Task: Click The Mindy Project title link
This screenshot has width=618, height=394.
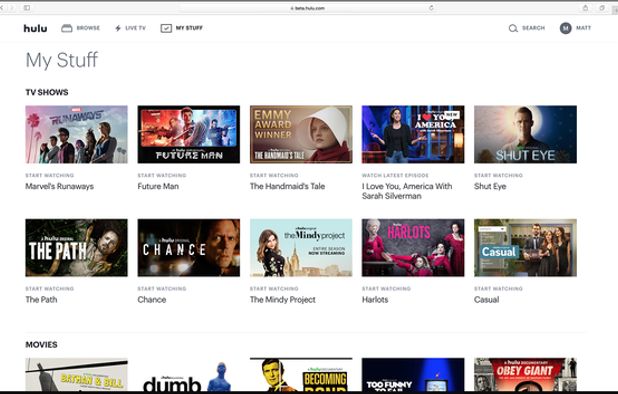Action: click(x=283, y=300)
